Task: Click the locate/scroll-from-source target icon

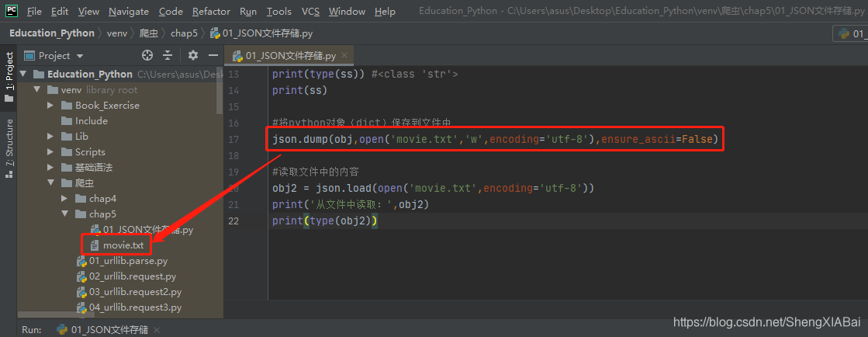Action: 147,55
